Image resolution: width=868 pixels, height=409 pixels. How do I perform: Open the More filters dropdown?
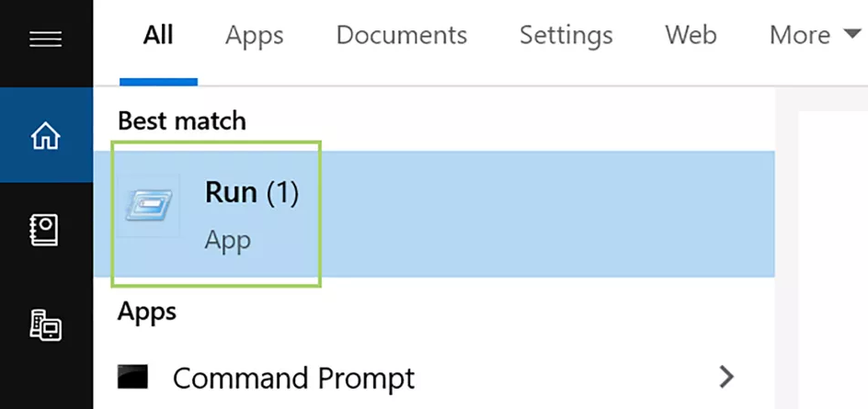[815, 36]
